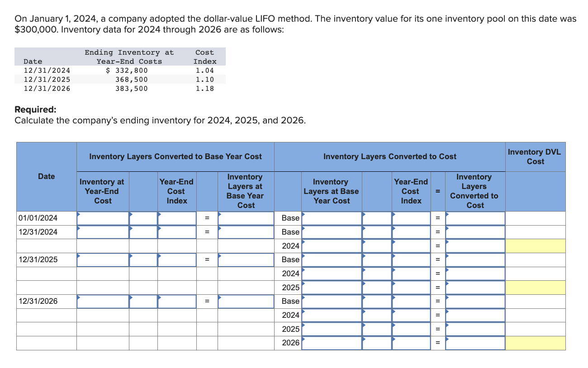Select Converted to Cost field in worksheet 12/31/2024 Base row

[475, 232]
